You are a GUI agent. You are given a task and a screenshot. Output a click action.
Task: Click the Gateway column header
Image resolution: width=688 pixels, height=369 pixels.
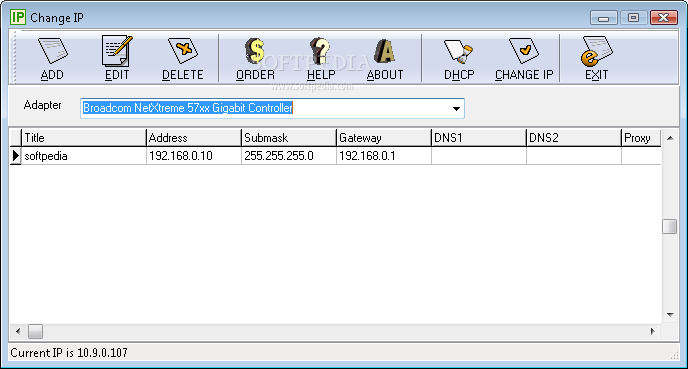[x=384, y=138]
